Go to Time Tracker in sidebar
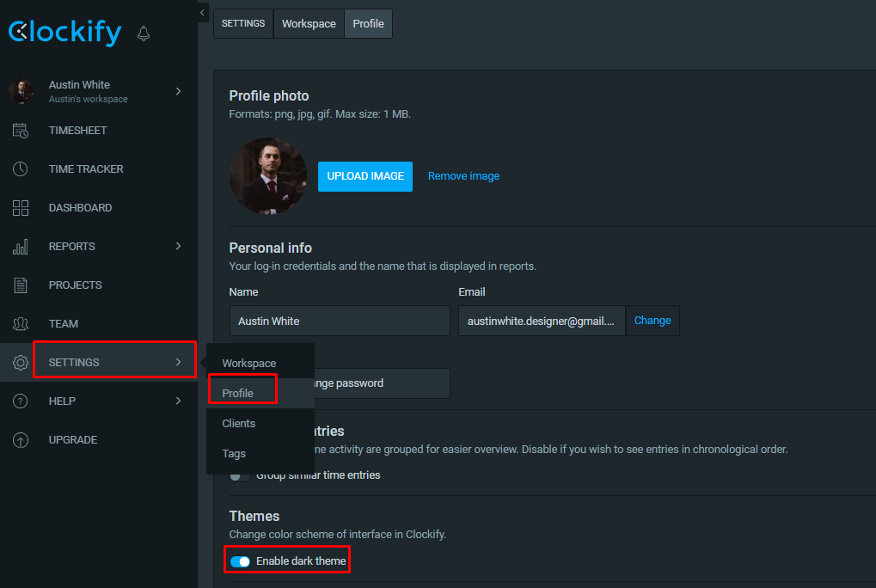The image size is (876, 588). pos(86,168)
